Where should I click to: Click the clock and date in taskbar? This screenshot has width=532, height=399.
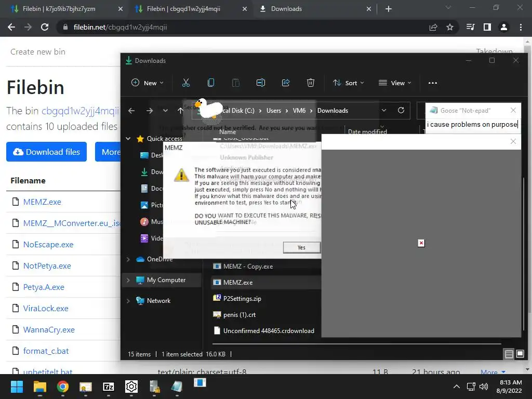click(x=509, y=387)
